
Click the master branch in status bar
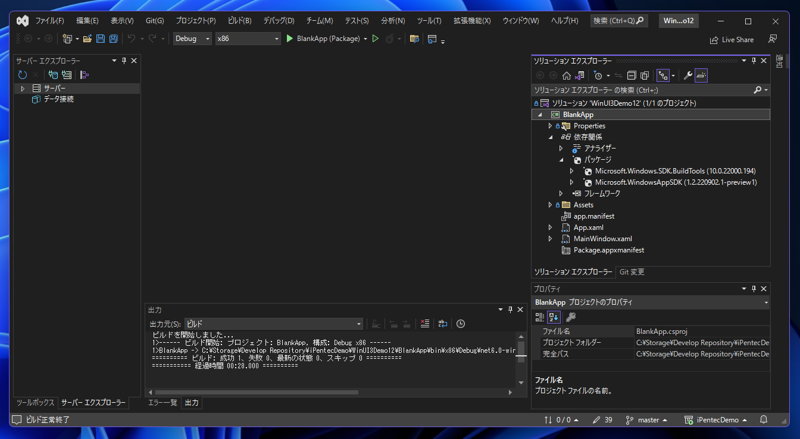point(646,420)
